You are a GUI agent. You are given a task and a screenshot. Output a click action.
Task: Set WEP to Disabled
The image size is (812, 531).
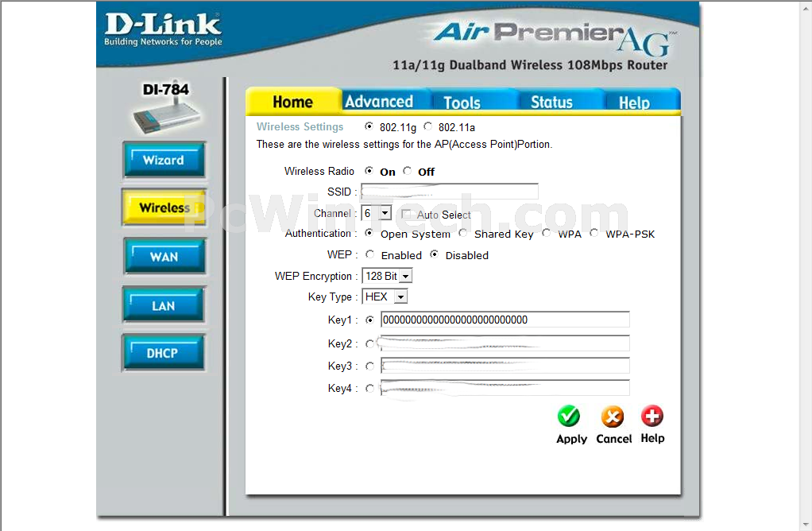[434, 254]
